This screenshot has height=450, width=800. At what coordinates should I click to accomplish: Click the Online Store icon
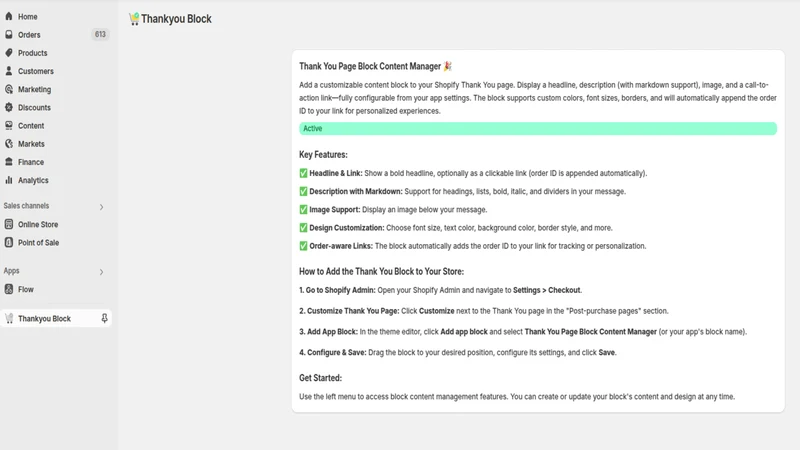pyautogui.click(x=9, y=224)
